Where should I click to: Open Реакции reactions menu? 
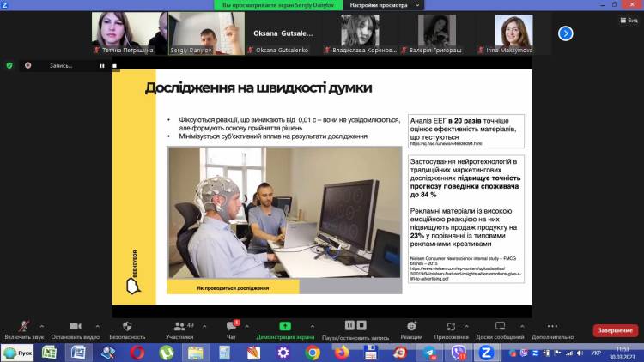[411, 328]
